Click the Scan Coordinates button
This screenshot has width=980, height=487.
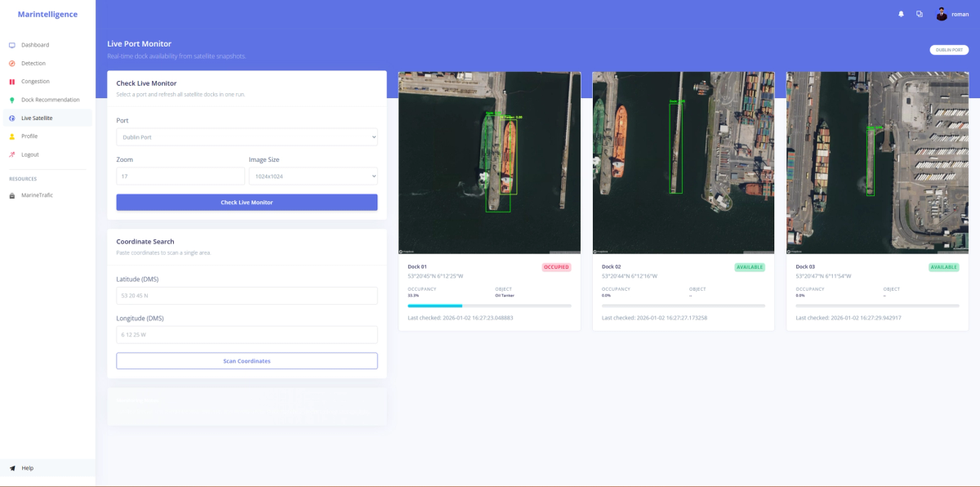[x=247, y=360]
